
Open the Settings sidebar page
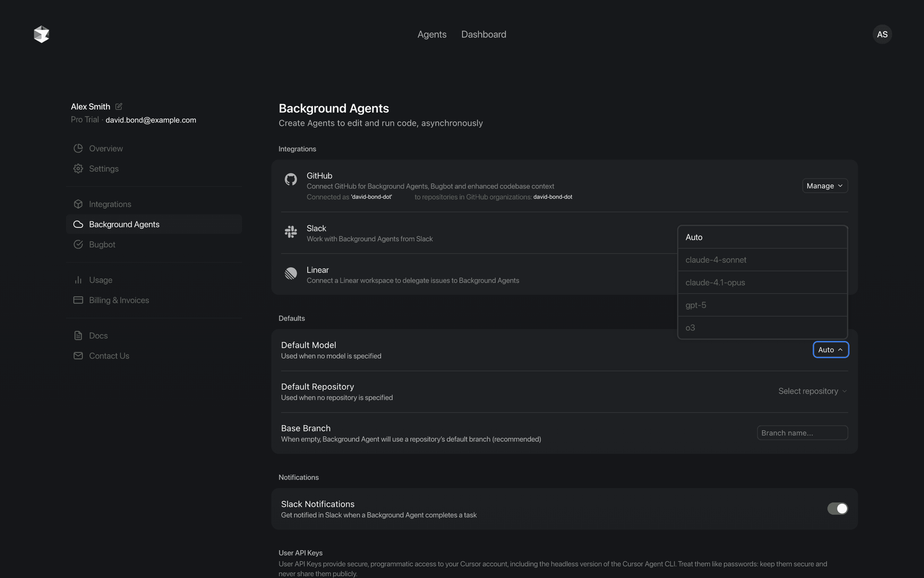pos(154,169)
